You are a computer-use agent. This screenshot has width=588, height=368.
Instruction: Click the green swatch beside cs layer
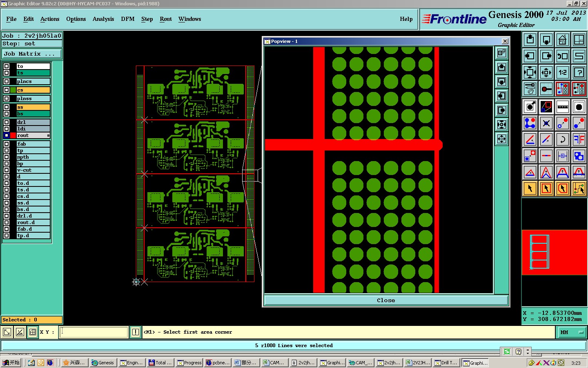click(x=13, y=90)
